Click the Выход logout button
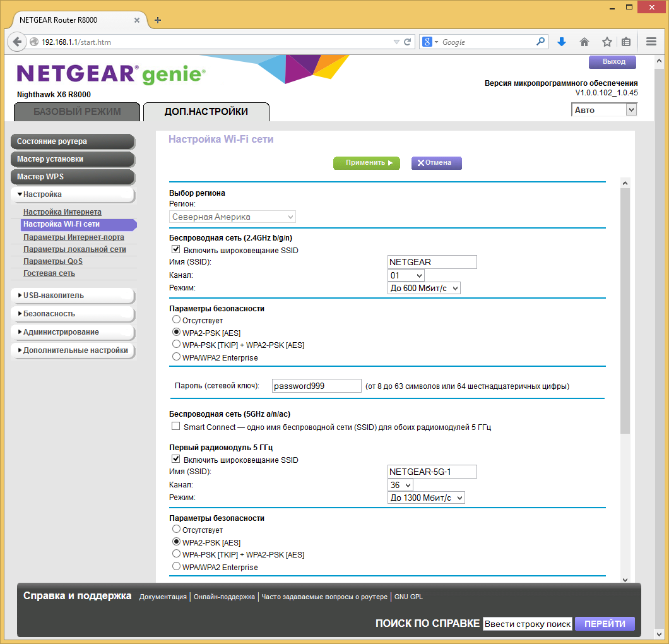Viewport: 669px width, 644px height. (612, 62)
